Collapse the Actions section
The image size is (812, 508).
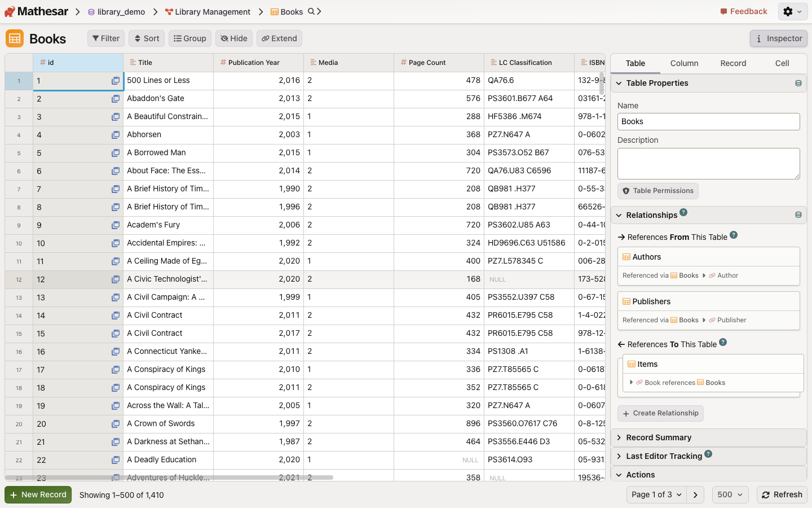[708, 475]
